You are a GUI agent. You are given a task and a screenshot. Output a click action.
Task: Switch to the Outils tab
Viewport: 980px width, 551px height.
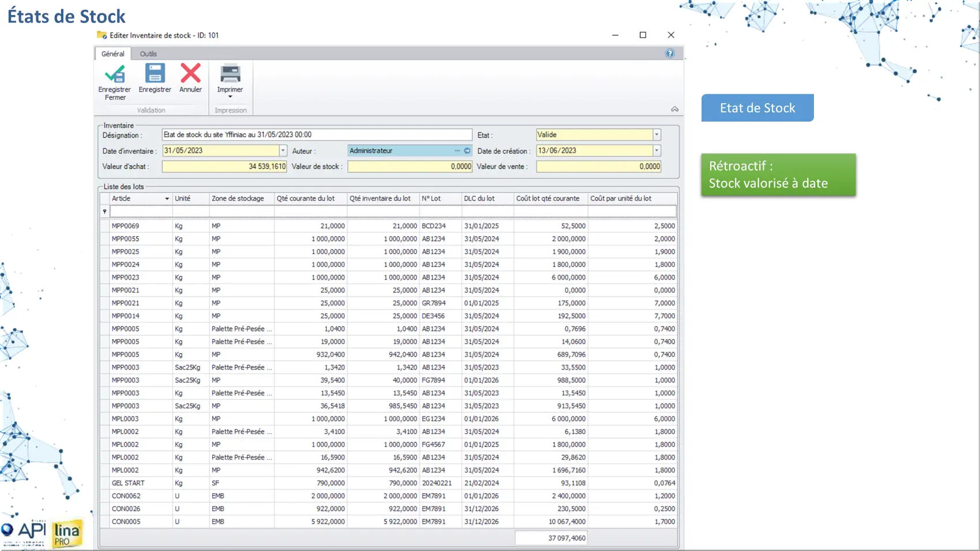point(148,54)
